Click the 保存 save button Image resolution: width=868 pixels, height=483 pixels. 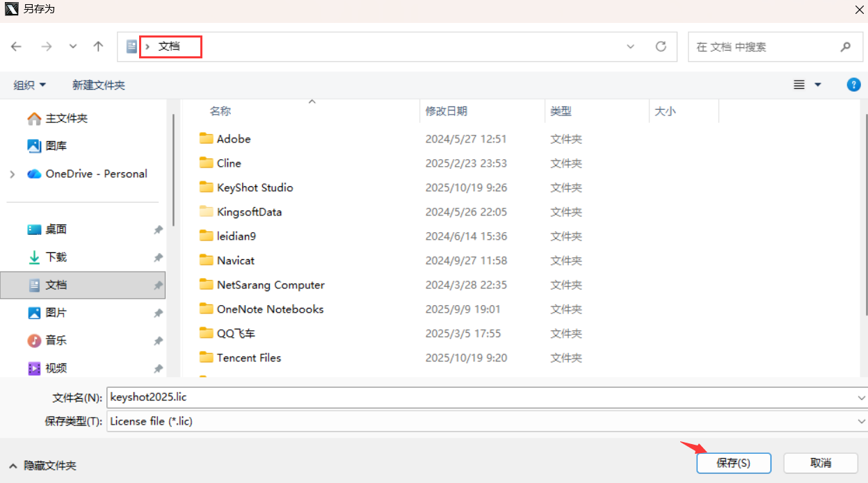[x=734, y=463]
